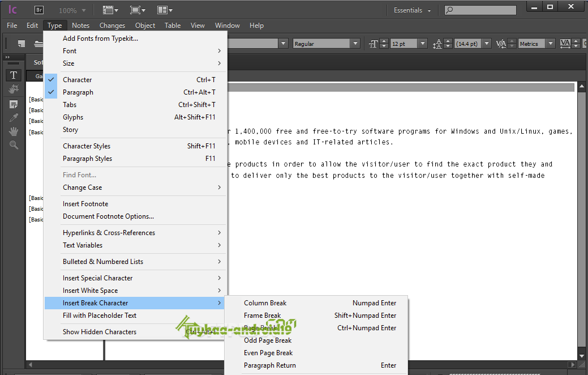Insert a Column Break

click(316, 303)
